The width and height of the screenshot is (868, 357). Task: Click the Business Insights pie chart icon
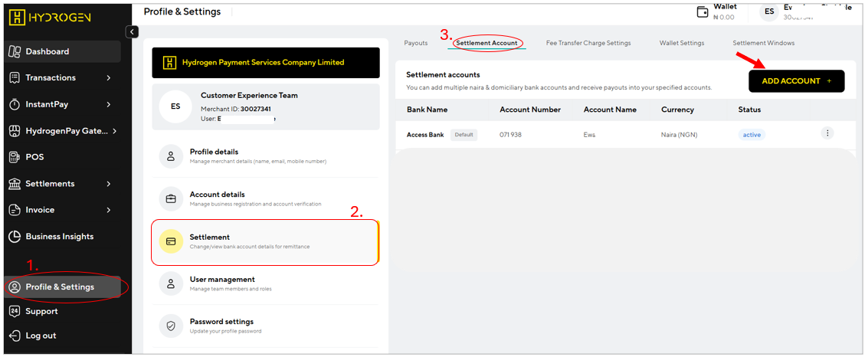coord(15,236)
